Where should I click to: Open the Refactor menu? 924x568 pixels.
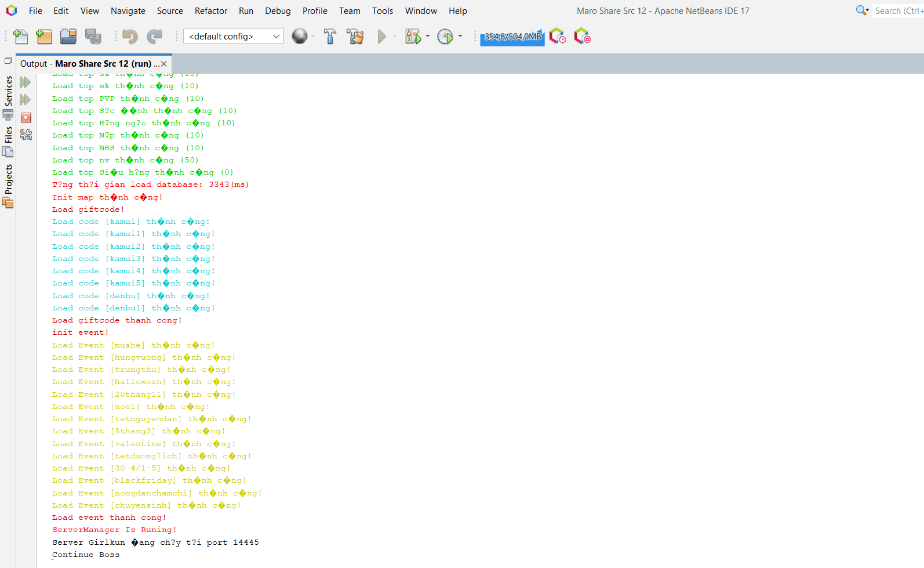coord(211,10)
